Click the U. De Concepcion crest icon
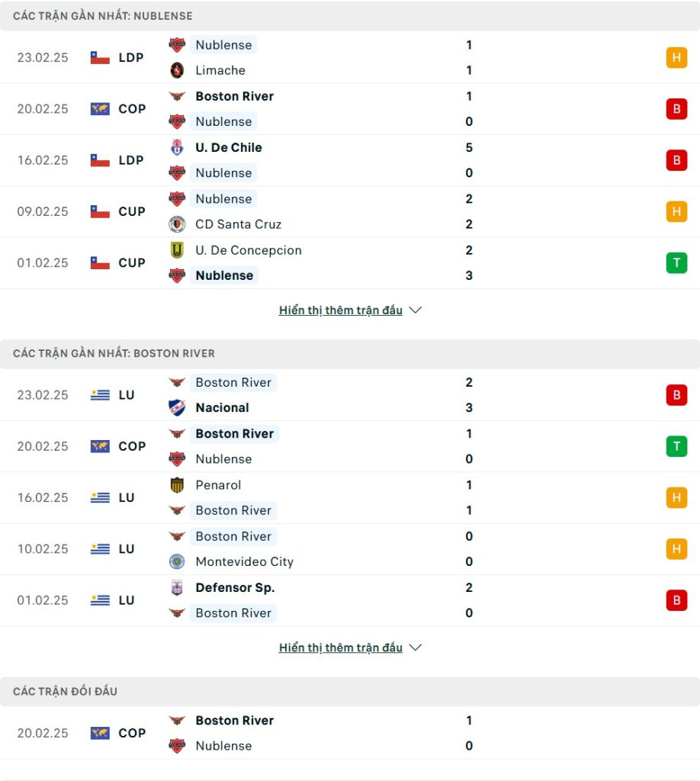700x781 pixels. pos(177,250)
